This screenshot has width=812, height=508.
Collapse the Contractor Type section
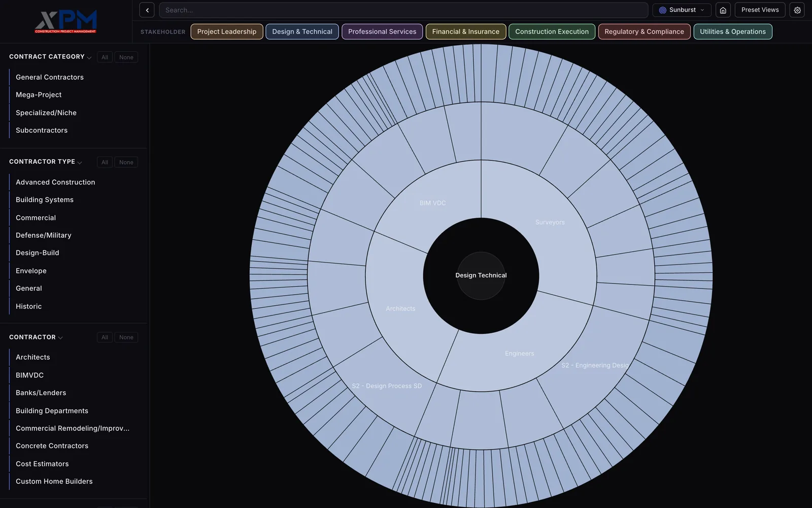(x=80, y=163)
